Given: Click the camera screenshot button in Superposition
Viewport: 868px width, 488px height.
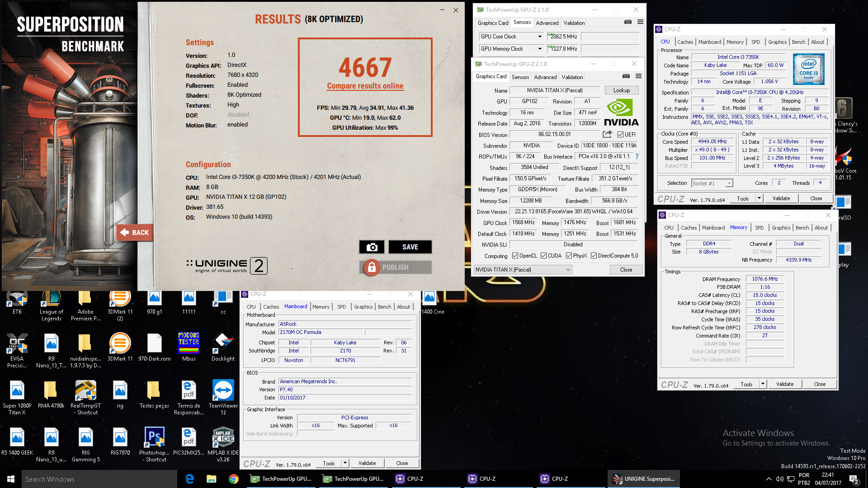Looking at the screenshot, I should 372,247.
